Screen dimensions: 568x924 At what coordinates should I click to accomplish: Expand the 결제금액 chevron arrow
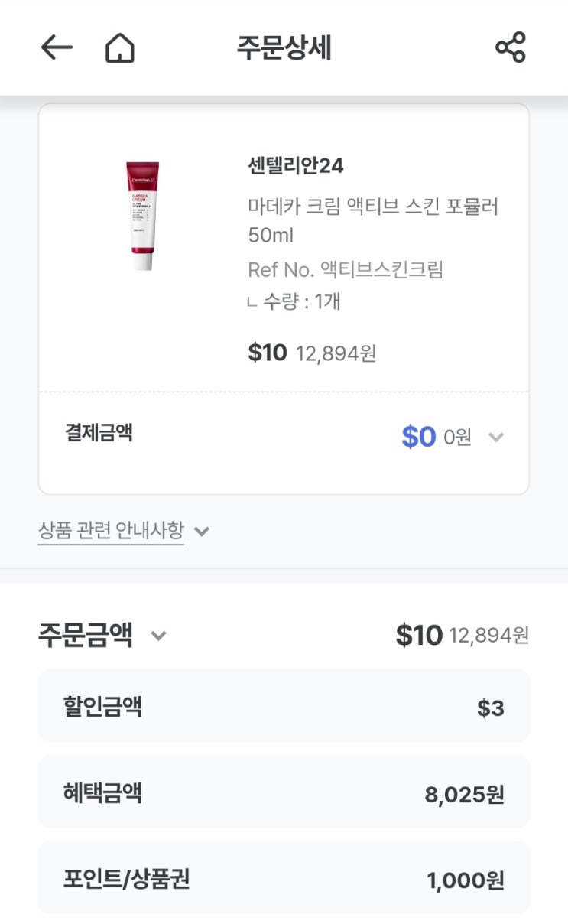click(496, 438)
